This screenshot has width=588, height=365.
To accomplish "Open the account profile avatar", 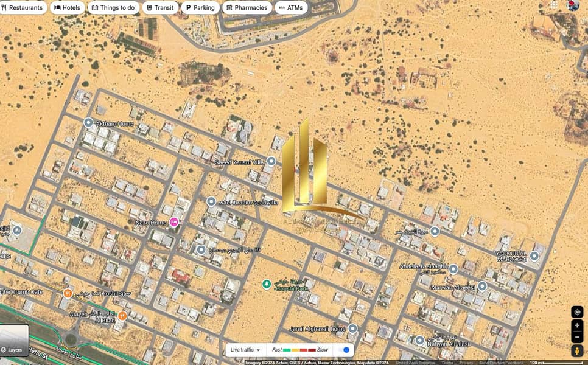I will (573, 4).
